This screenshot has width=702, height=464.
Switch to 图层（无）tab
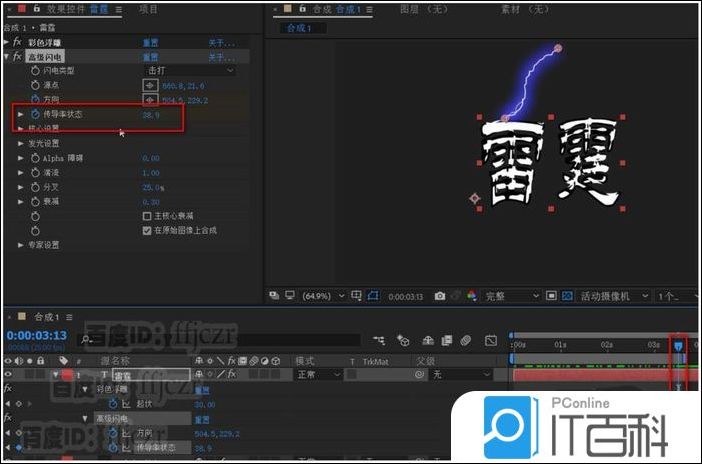[x=424, y=9]
